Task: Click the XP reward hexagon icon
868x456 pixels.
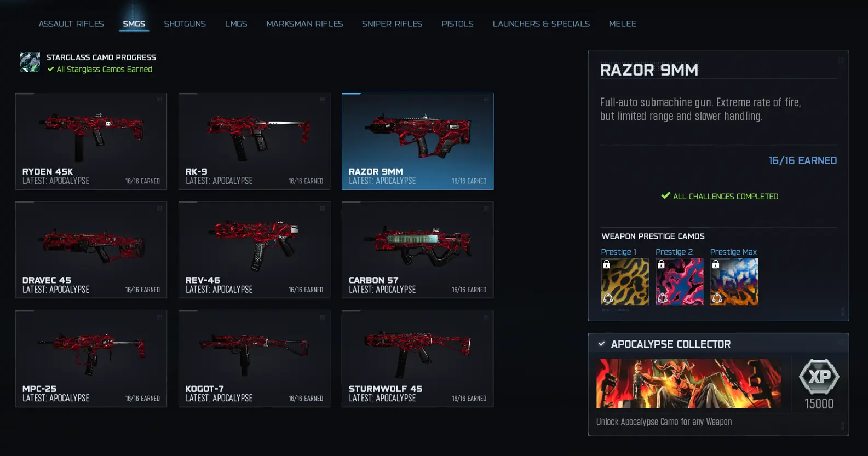Action: pyautogui.click(x=819, y=377)
